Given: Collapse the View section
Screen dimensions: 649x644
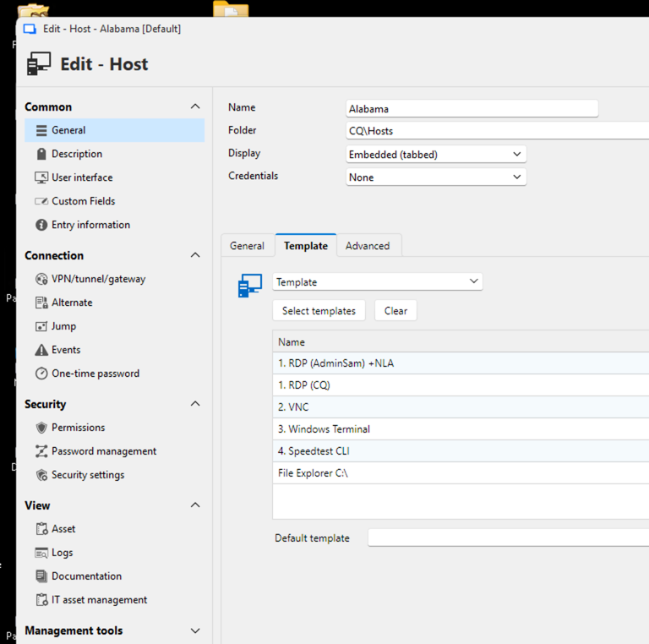Looking at the screenshot, I should pos(195,505).
